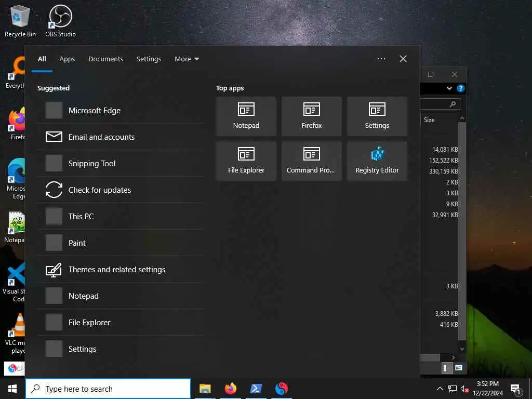
Task: Open Notepad in the Suggested list
Action: tap(121, 296)
